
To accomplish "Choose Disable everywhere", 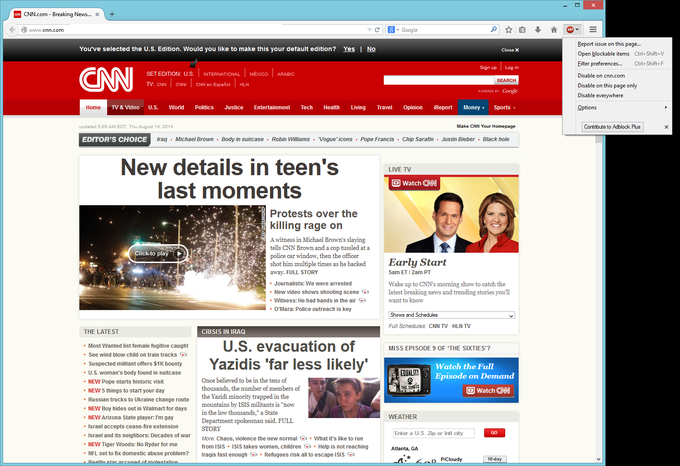I will click(x=600, y=95).
